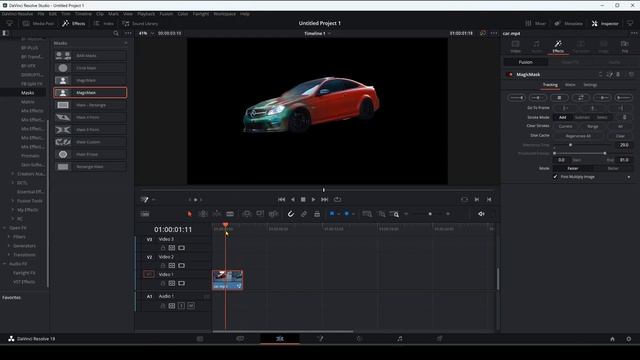
Task: Toggle loop playback
Action: coord(337,200)
